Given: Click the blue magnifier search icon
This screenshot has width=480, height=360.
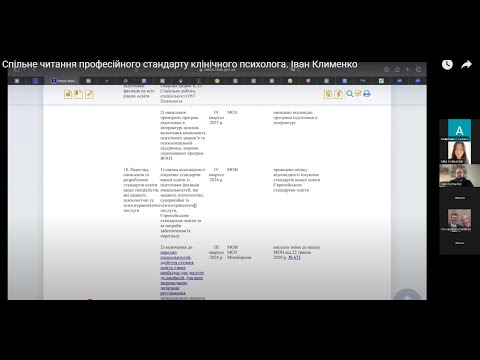Looking at the screenshot, I should pyautogui.click(x=349, y=94).
